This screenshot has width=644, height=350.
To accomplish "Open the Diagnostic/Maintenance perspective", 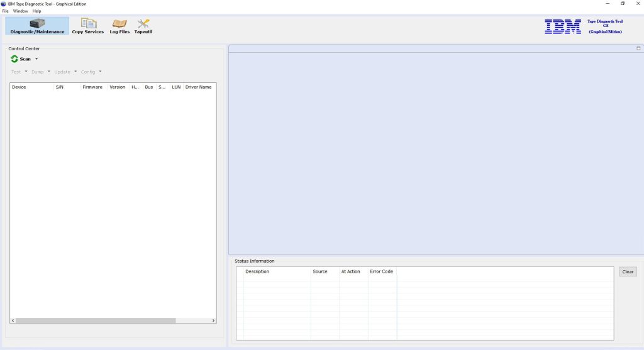I will [x=37, y=26].
